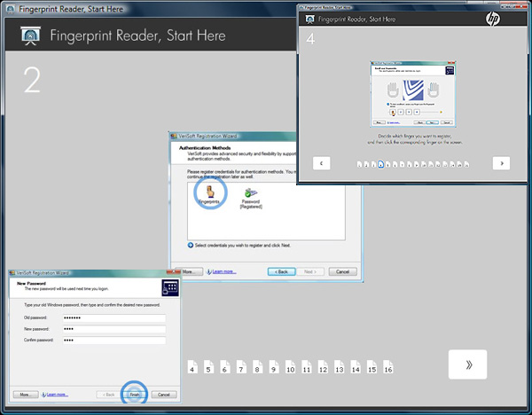Click the double-chevron next button in main window
Screen dimensions: 532x415
coord(467,364)
